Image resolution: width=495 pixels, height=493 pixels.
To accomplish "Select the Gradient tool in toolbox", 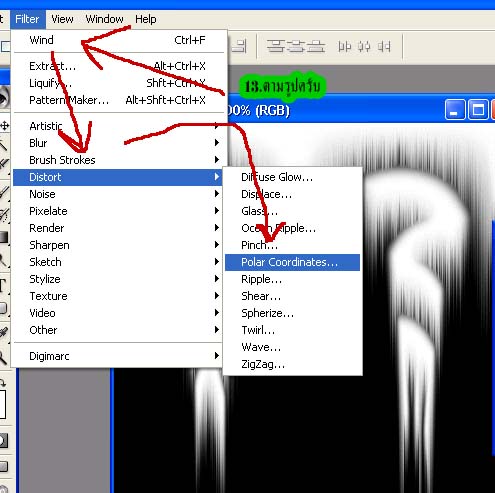I will coord(4,237).
